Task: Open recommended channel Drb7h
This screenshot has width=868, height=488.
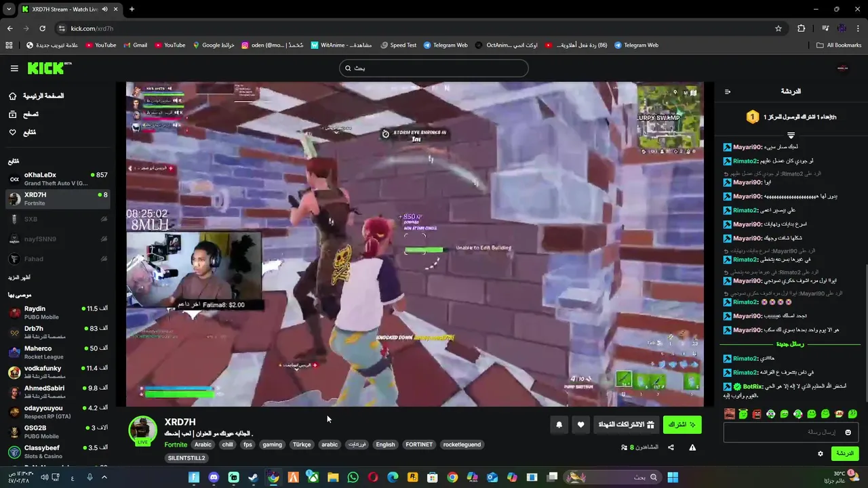Action: 58,332
